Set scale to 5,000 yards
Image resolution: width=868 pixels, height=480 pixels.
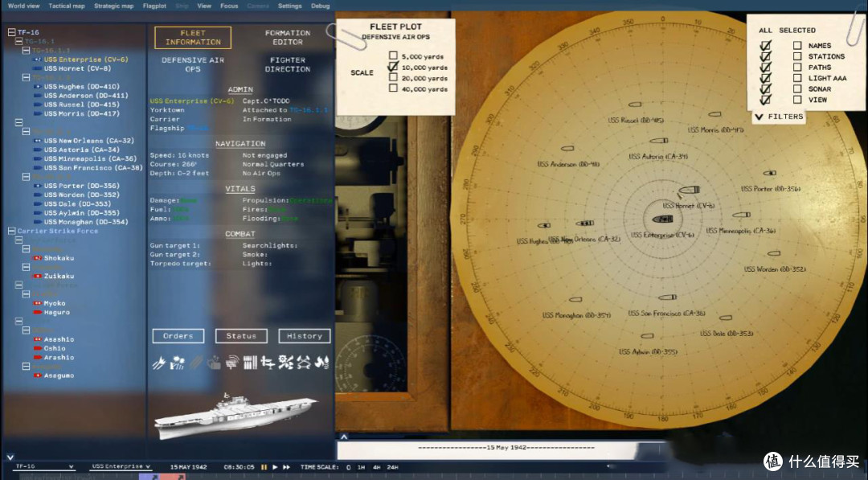[x=393, y=55]
